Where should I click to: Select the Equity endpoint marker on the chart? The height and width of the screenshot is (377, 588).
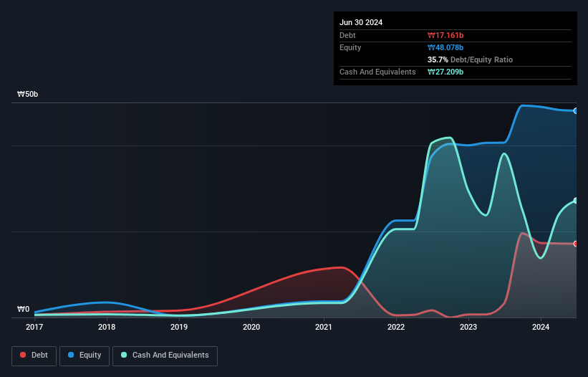[x=576, y=111]
